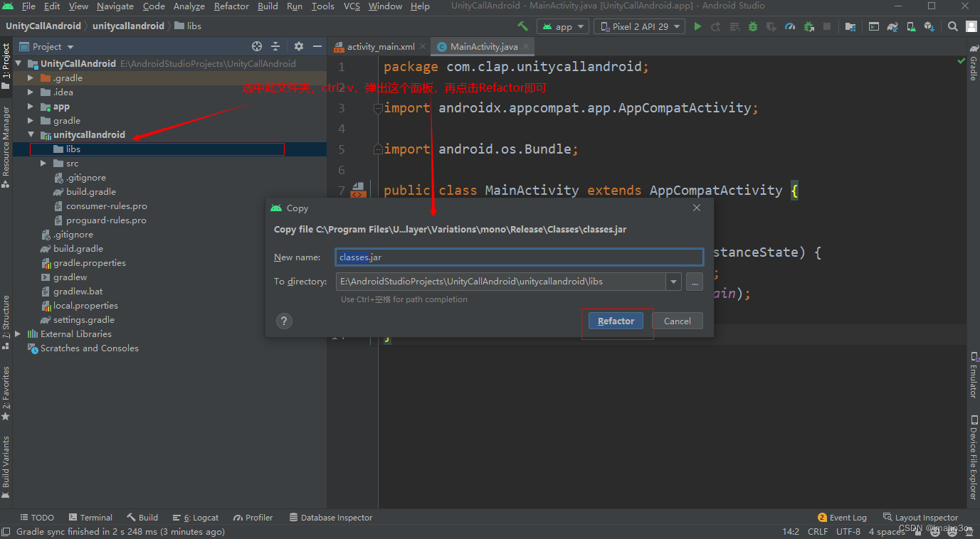Click the Stop square icon
This screenshot has width=980, height=539.
tap(827, 26)
